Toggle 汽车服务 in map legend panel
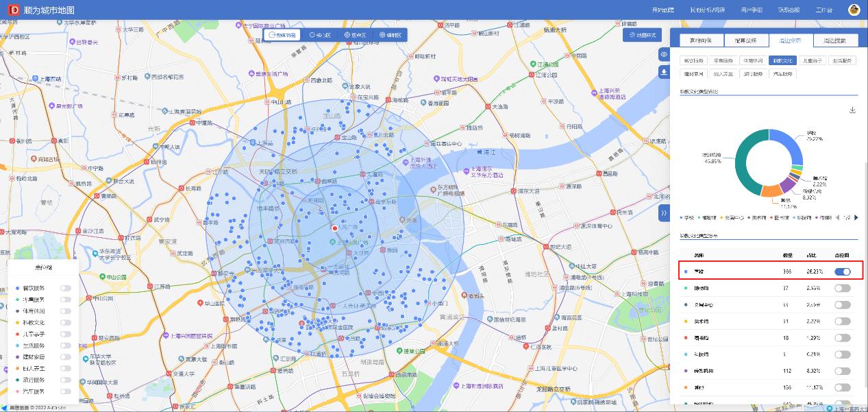Screen dimensions: 868x412 (x=66, y=391)
